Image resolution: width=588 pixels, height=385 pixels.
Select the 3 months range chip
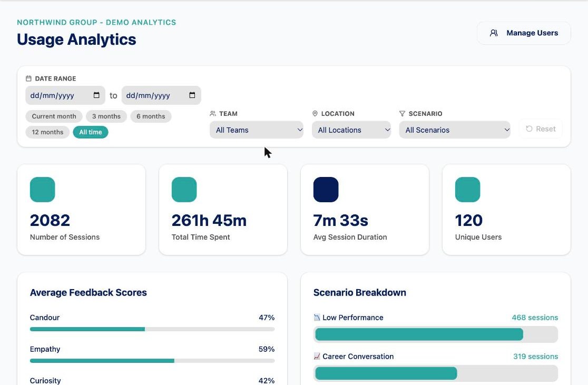(106, 116)
